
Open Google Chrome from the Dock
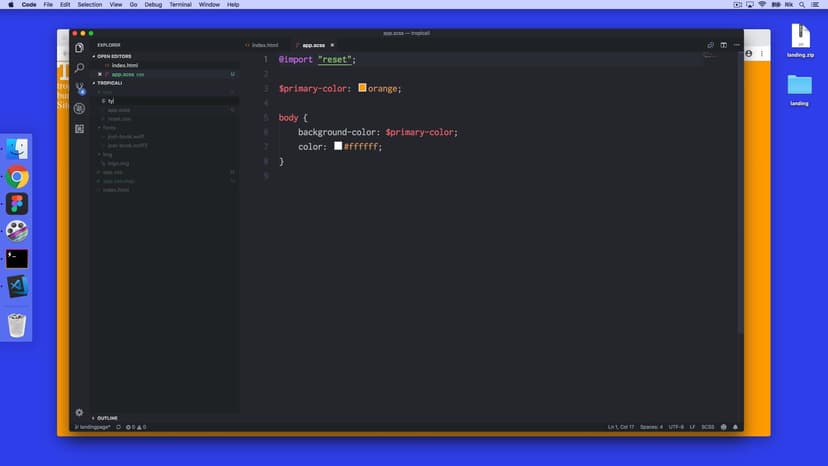pos(17,177)
